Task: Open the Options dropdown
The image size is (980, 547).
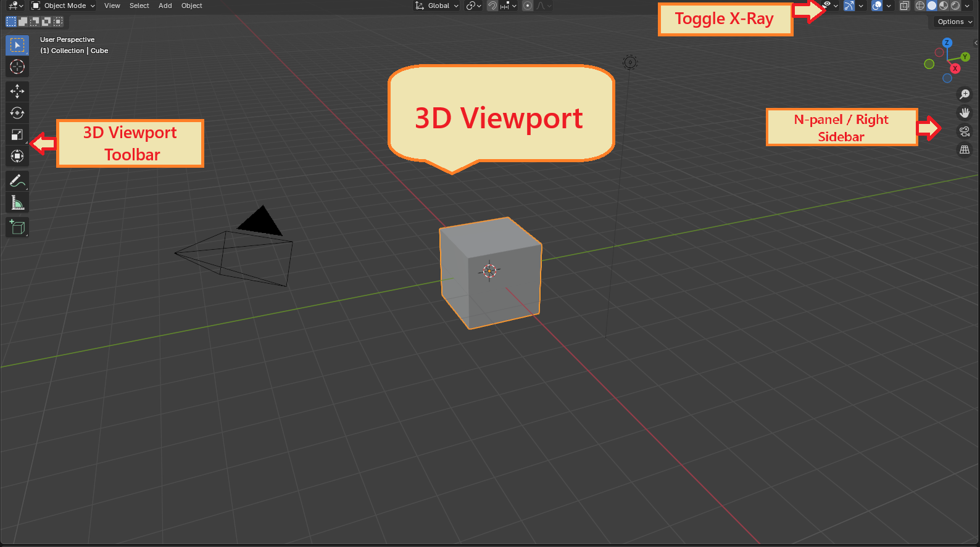Action: pos(954,22)
